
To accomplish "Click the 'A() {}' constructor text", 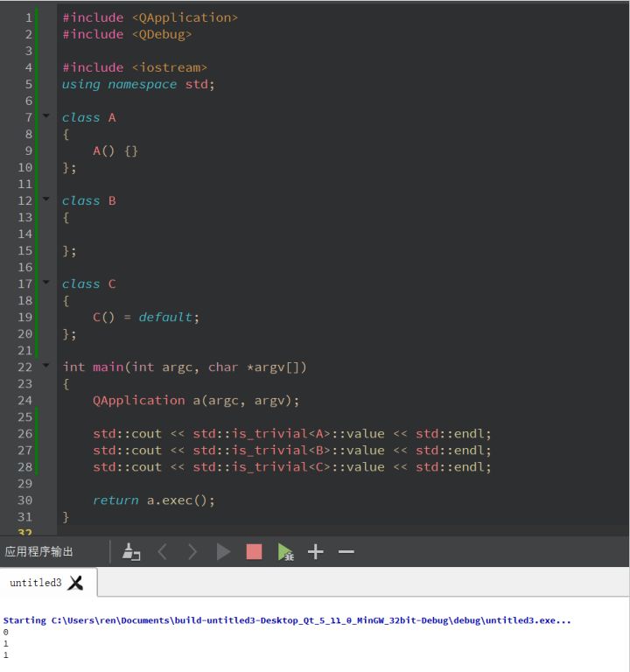I will click(x=115, y=150).
